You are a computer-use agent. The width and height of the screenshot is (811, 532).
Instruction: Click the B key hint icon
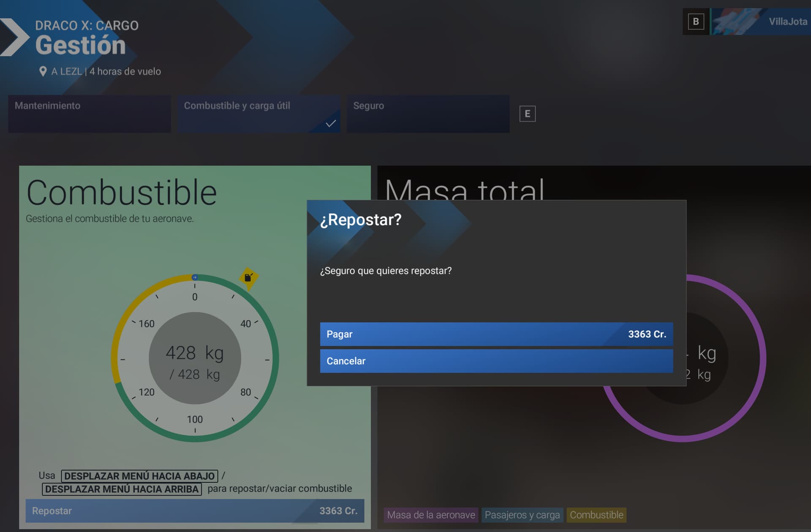click(x=696, y=22)
